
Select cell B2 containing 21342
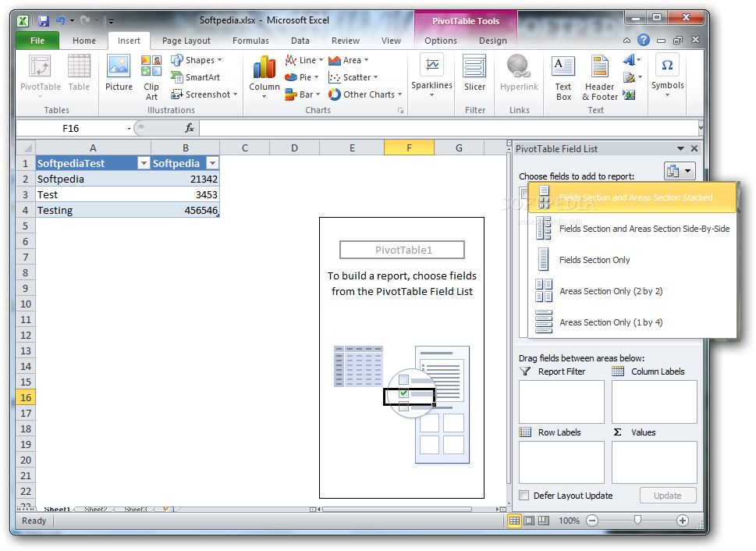tap(185, 179)
